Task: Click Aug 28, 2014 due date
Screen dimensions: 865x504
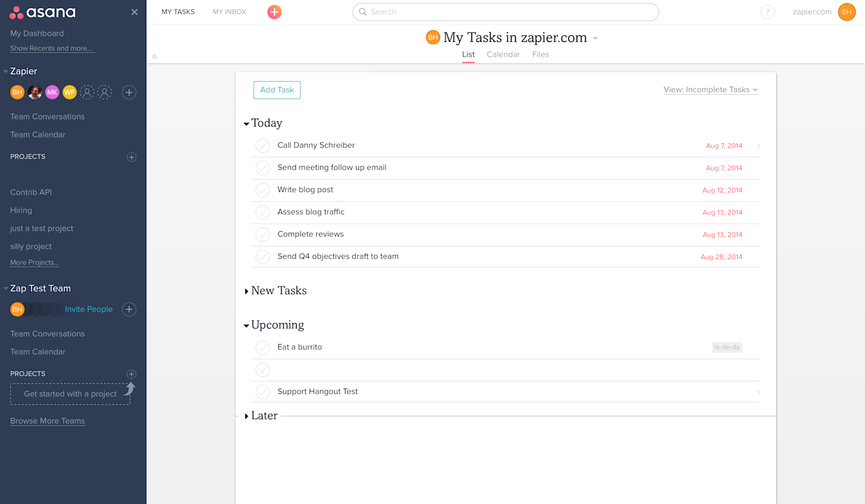Action: tap(722, 257)
